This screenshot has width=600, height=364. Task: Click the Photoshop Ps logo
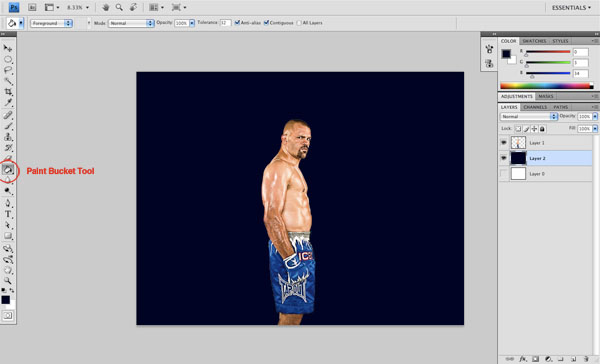click(x=14, y=7)
